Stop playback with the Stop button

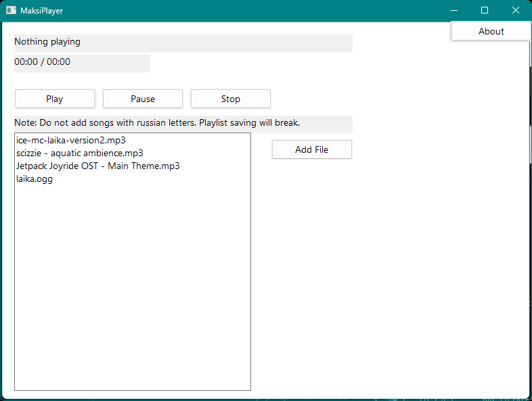[x=231, y=99]
